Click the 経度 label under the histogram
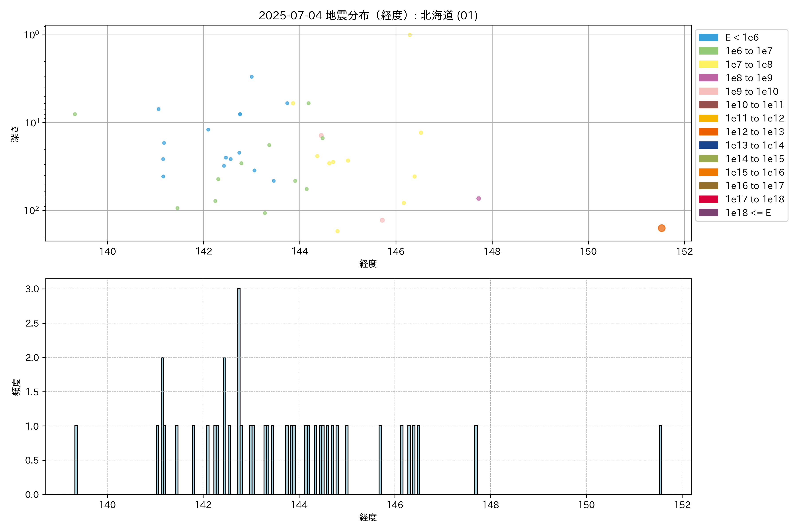Viewport: 798px width, 532px height. click(368, 517)
